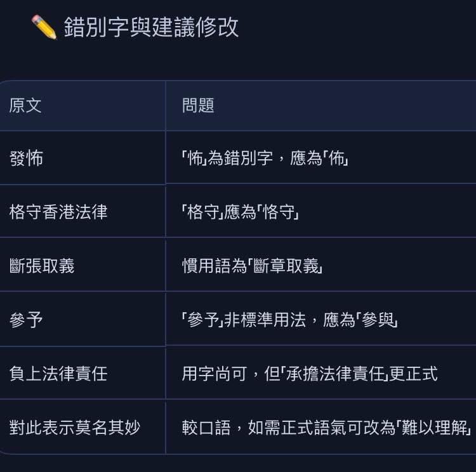The width and height of the screenshot is (476, 472).
Task: Click the cell 負上法律責任
Action: (58, 374)
